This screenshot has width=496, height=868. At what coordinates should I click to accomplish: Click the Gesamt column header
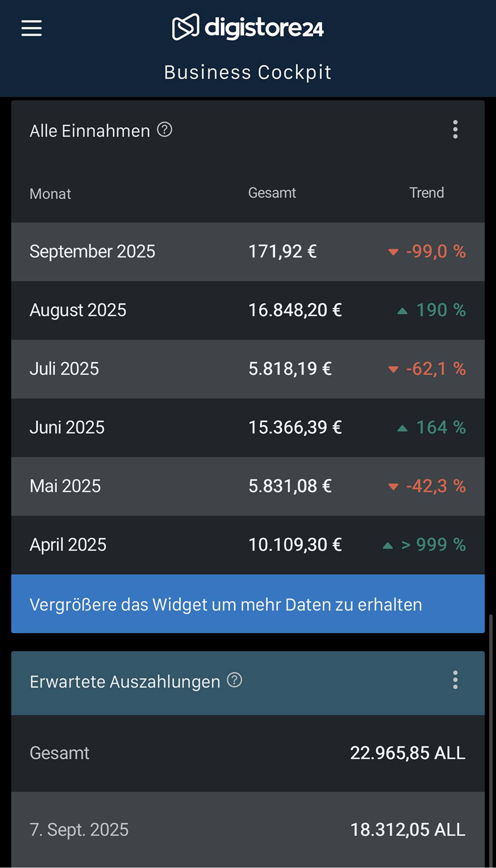tap(272, 193)
